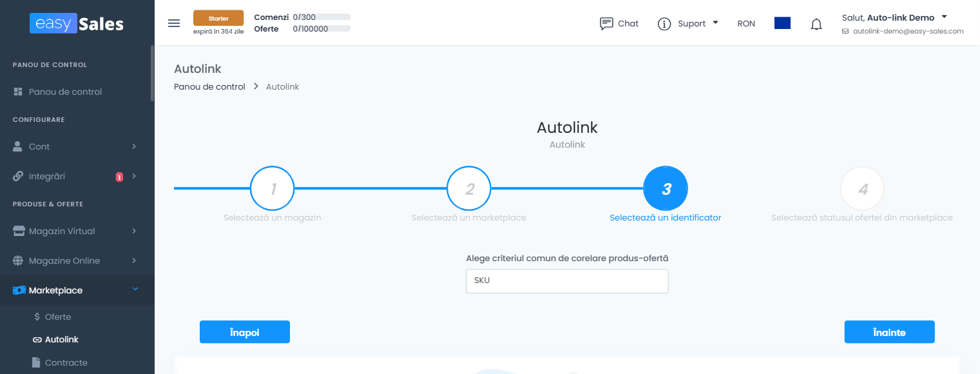Viewport: 980px width, 374px height.
Task: Click the envelope icon beside email
Action: pyautogui.click(x=845, y=31)
